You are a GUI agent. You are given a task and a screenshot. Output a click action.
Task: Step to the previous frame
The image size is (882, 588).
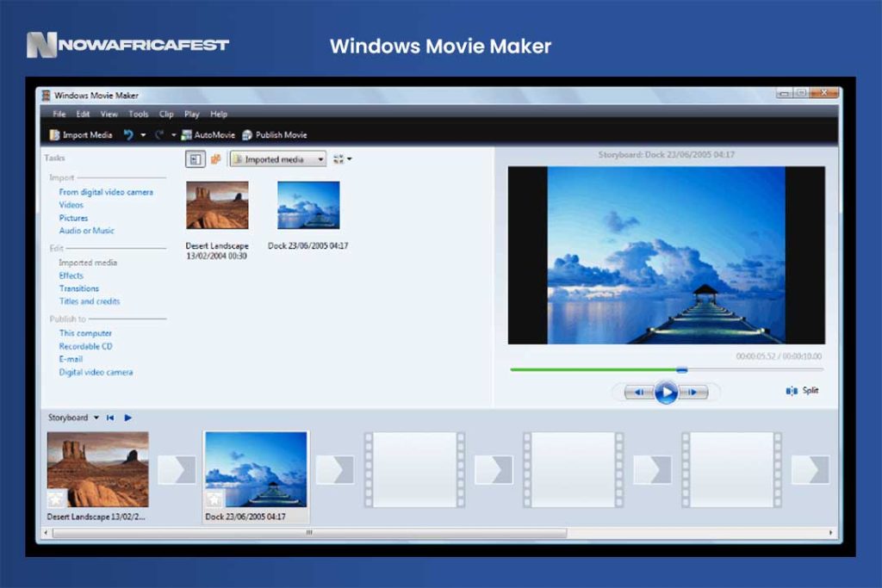[640, 393]
